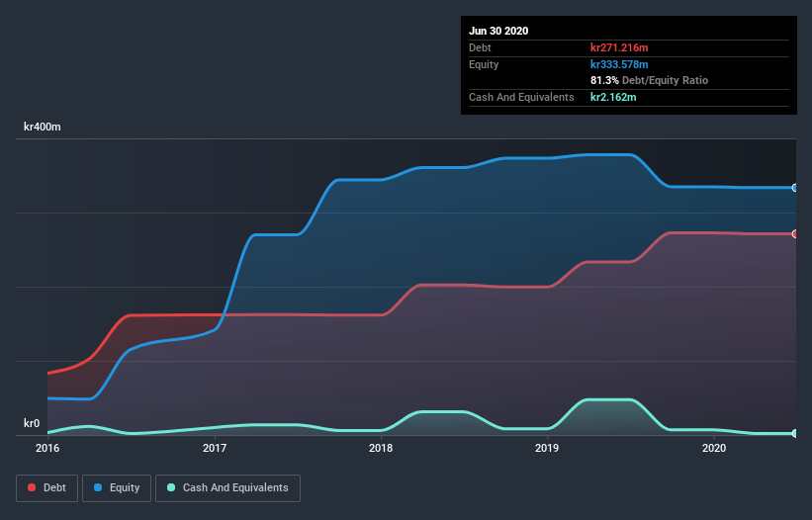Click the 2018 x-axis label
This screenshot has height=520, width=812.
click(381, 448)
